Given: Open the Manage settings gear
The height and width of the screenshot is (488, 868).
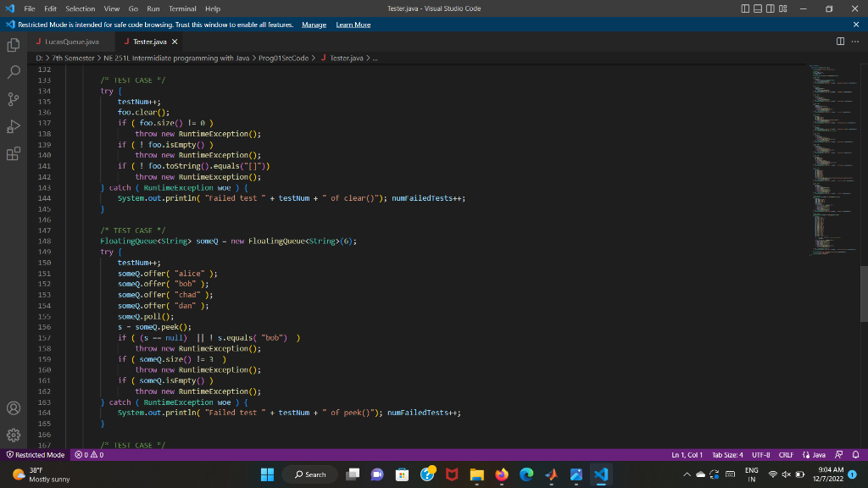Looking at the screenshot, I should (x=13, y=435).
